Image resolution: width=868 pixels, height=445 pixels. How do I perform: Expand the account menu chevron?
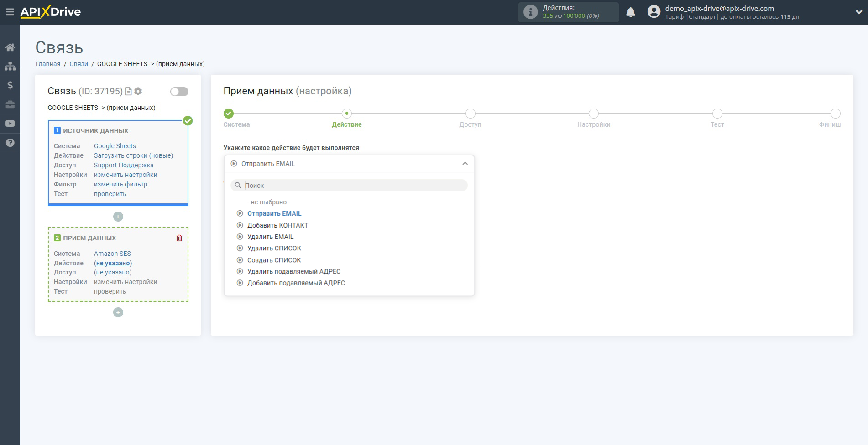pos(859,12)
